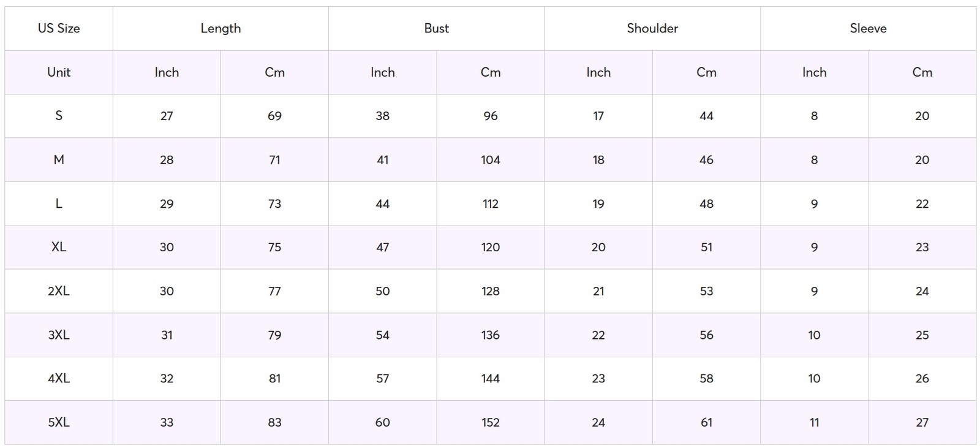Image resolution: width=980 pixels, height=448 pixels.
Task: Select shoulder value 48 in L row
Action: tap(706, 203)
